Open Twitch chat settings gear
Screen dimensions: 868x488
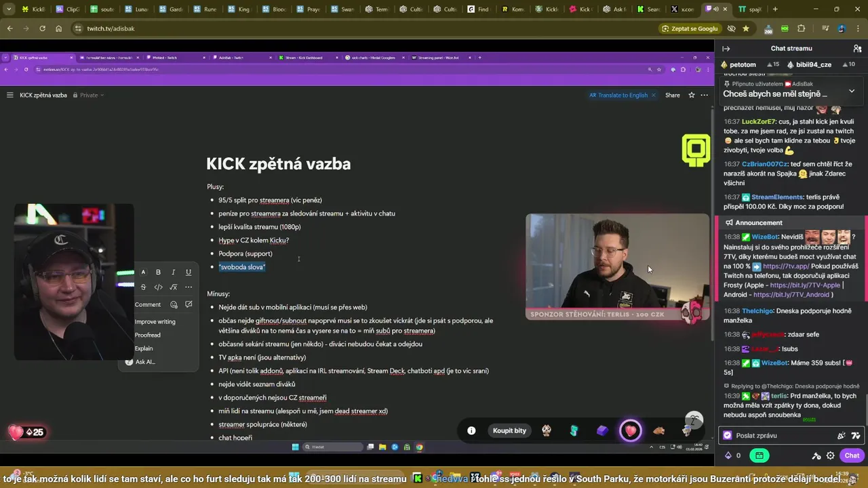point(830,455)
